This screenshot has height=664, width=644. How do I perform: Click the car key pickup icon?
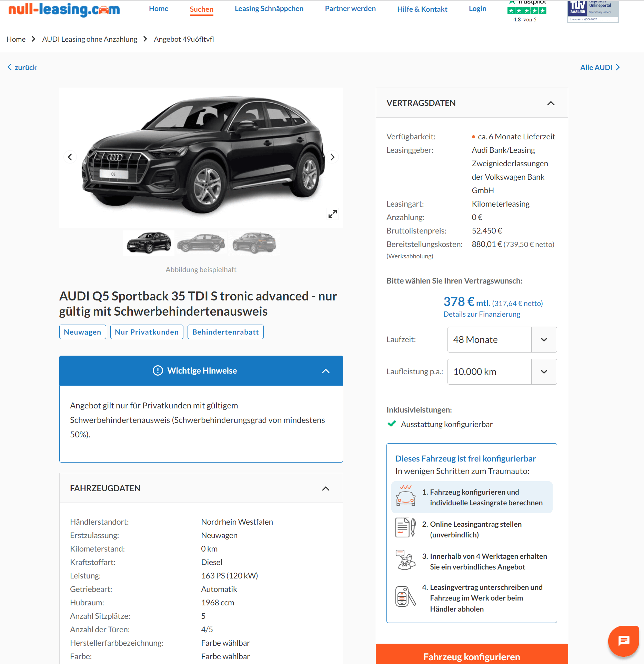click(x=405, y=597)
